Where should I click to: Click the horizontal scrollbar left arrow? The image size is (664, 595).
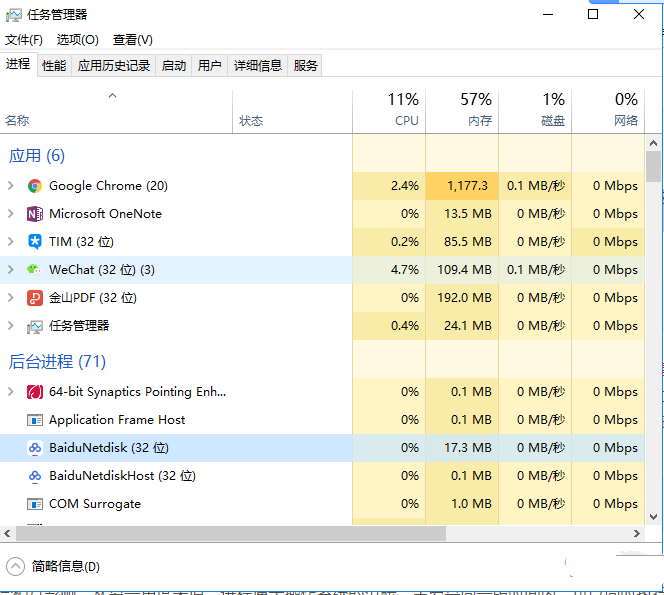click(x=7, y=534)
